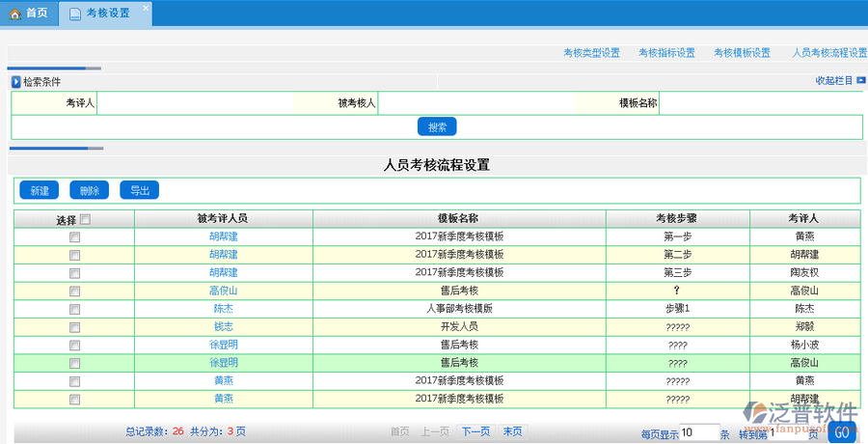Open 钱志 employee link
Screen dimensions: 868x444
click(x=223, y=327)
